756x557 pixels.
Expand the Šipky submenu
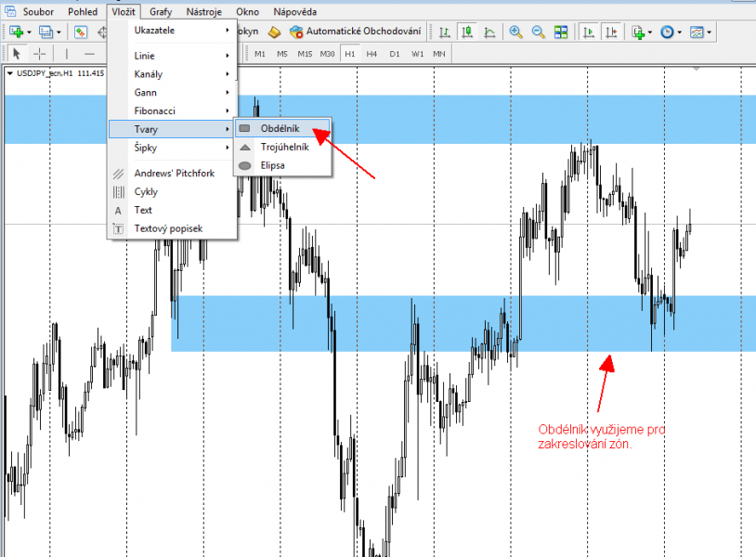click(146, 147)
